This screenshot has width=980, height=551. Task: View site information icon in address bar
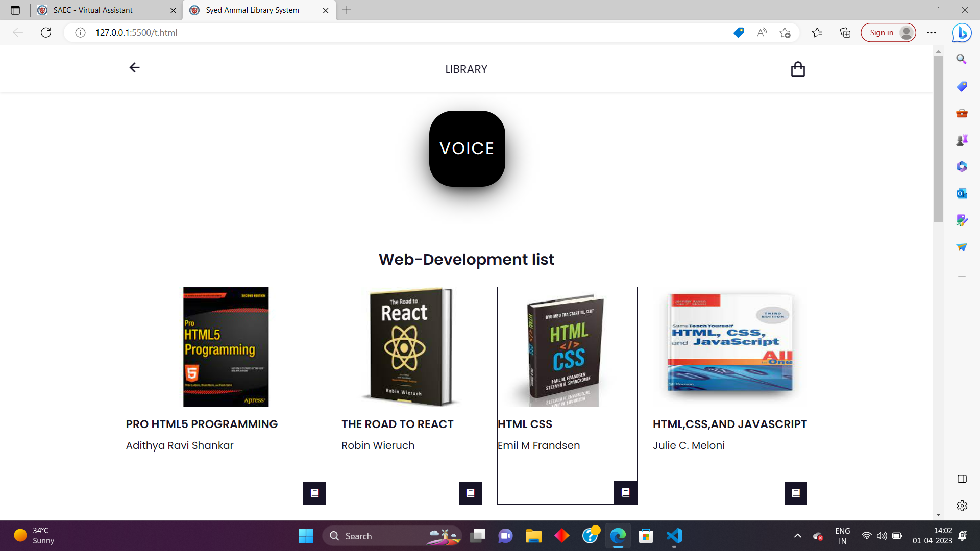[80, 33]
